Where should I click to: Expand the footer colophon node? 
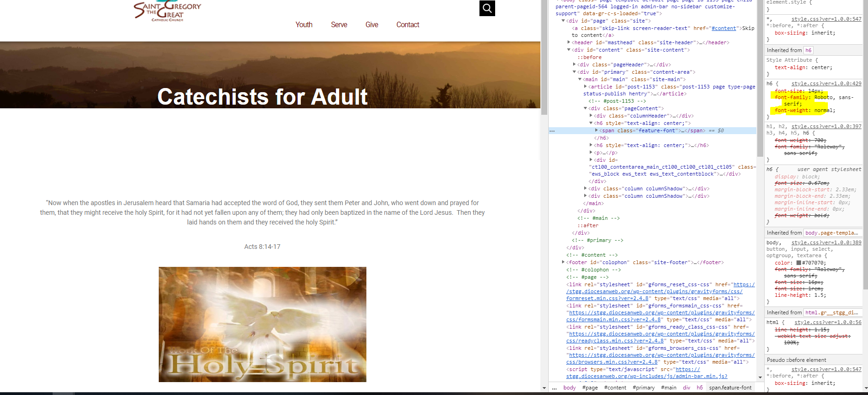pos(563,262)
